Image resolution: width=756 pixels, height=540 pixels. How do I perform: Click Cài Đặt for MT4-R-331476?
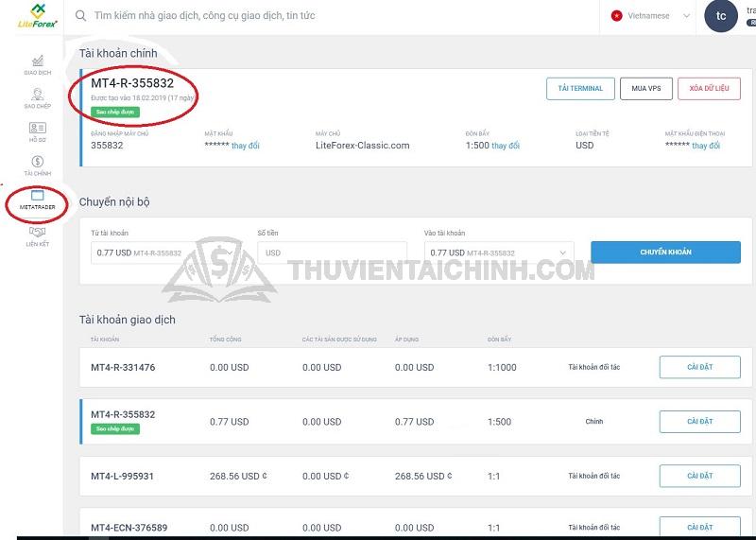tap(699, 367)
